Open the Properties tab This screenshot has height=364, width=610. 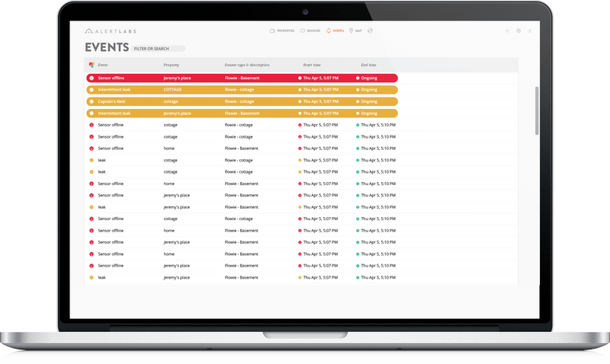point(282,30)
